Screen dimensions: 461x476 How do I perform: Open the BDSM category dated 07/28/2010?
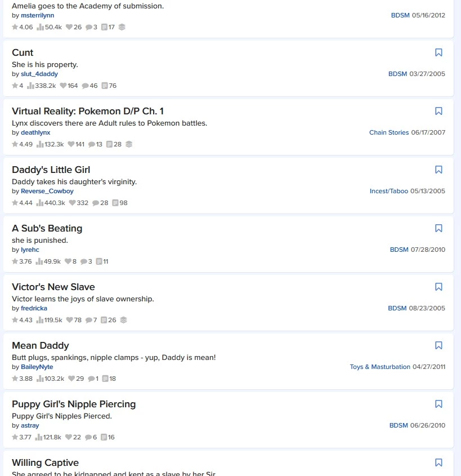point(399,250)
